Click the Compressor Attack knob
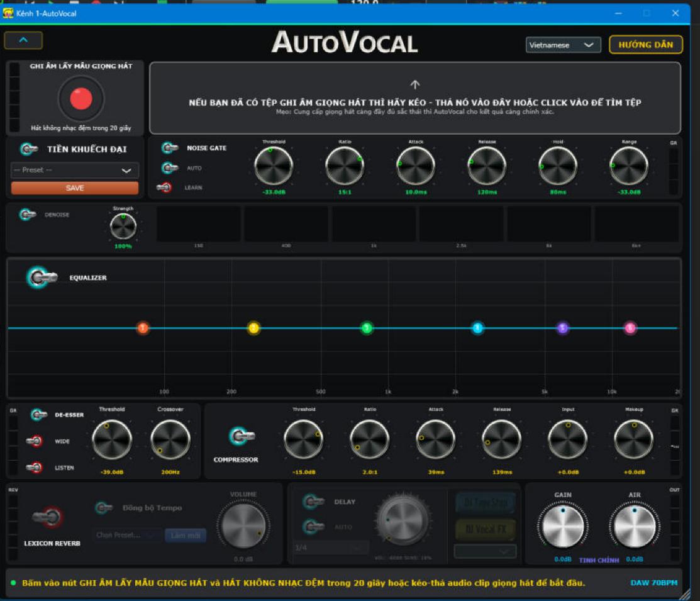The height and width of the screenshot is (601, 700). [436, 440]
